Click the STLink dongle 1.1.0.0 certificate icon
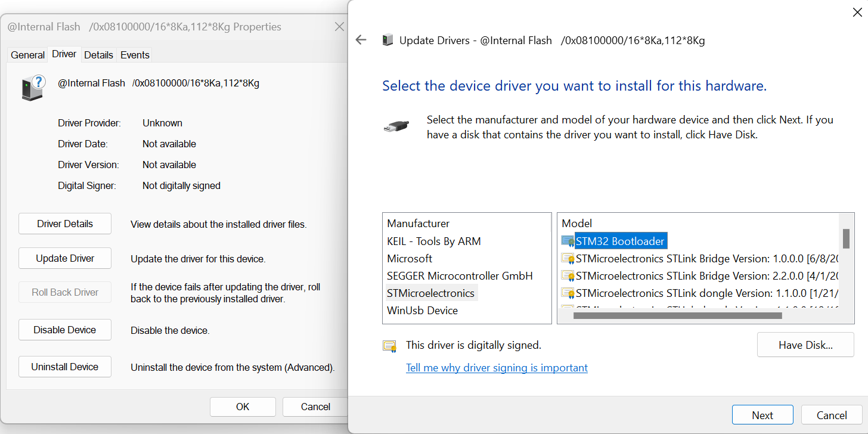Image resolution: width=868 pixels, height=434 pixels. tap(568, 293)
